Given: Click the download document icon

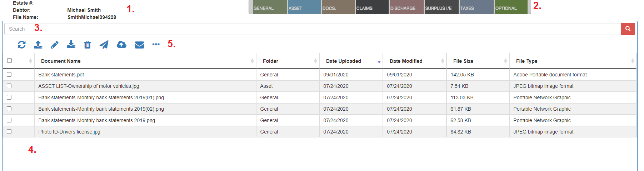Looking at the screenshot, I should point(71,45).
